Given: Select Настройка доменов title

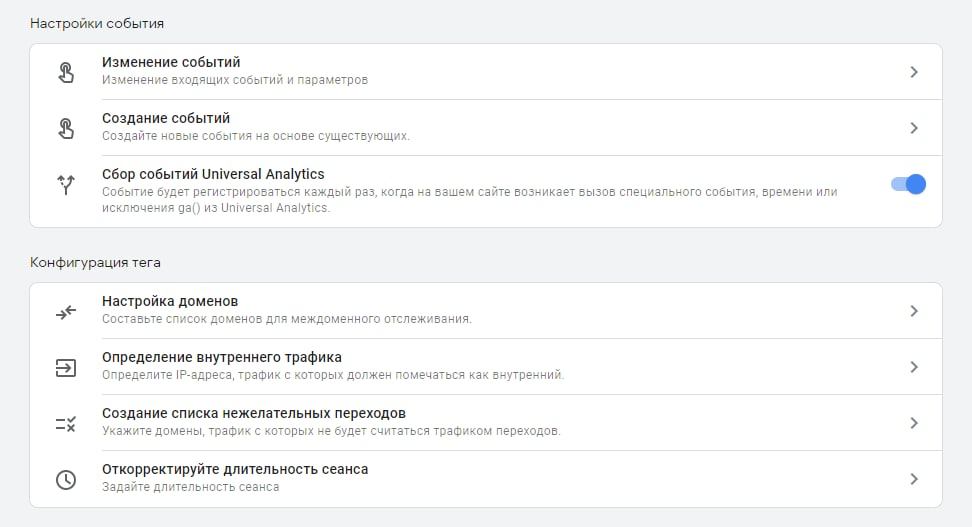Looking at the screenshot, I should pyautogui.click(x=170, y=302).
